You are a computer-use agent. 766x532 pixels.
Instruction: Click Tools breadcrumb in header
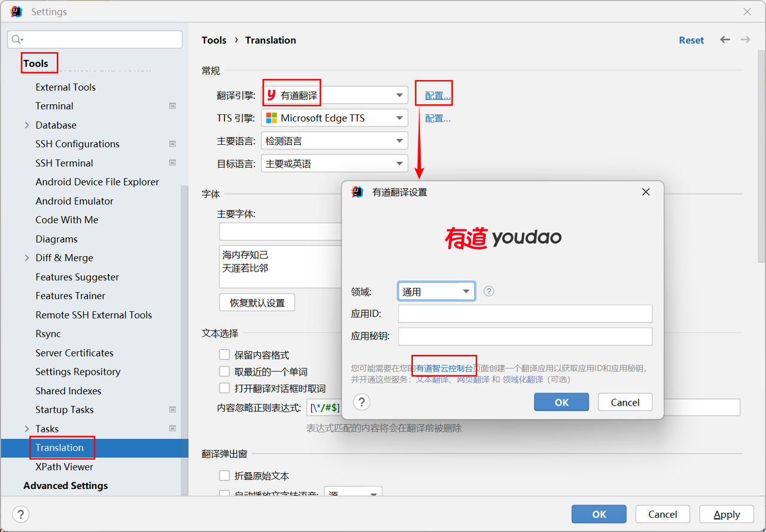pyautogui.click(x=214, y=40)
